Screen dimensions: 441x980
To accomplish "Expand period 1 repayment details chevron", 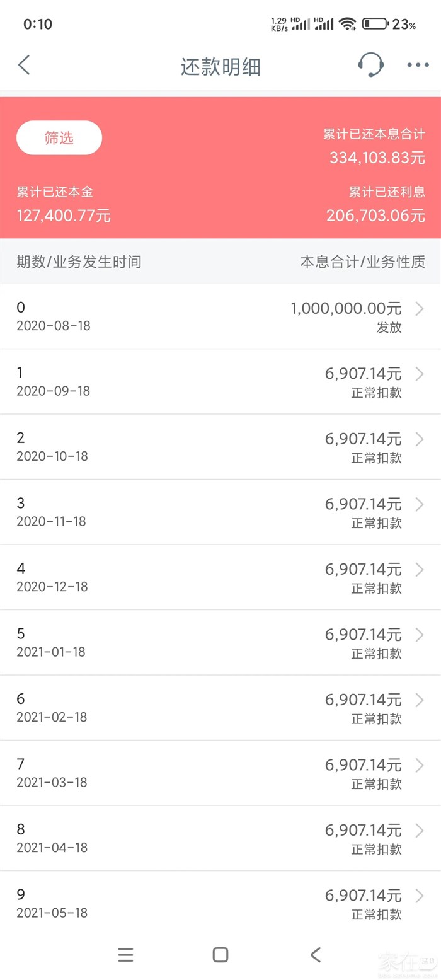I will [420, 374].
